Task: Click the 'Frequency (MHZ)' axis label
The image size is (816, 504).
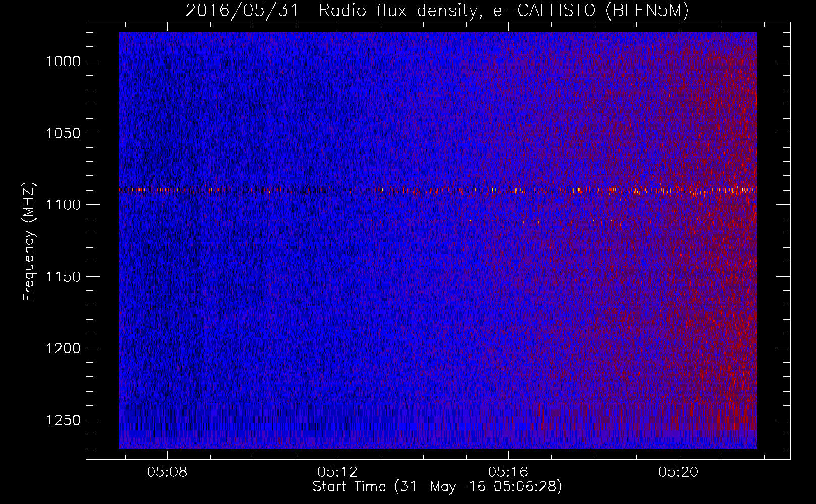Action: click(x=29, y=242)
